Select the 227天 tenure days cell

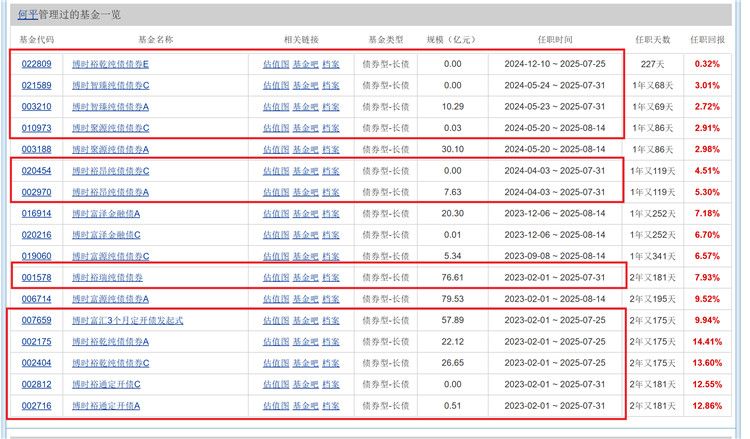652,64
